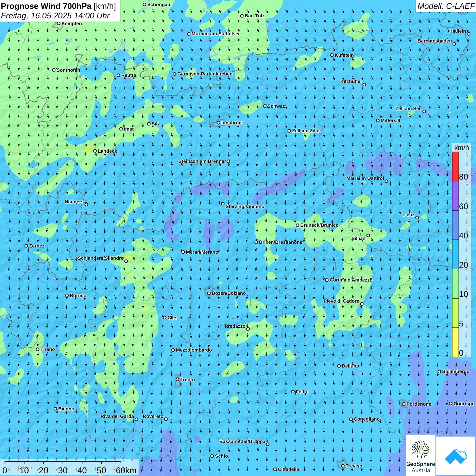Click the 'Bormio' label
Viewport: 476px width, 476px height.
click(78, 295)
